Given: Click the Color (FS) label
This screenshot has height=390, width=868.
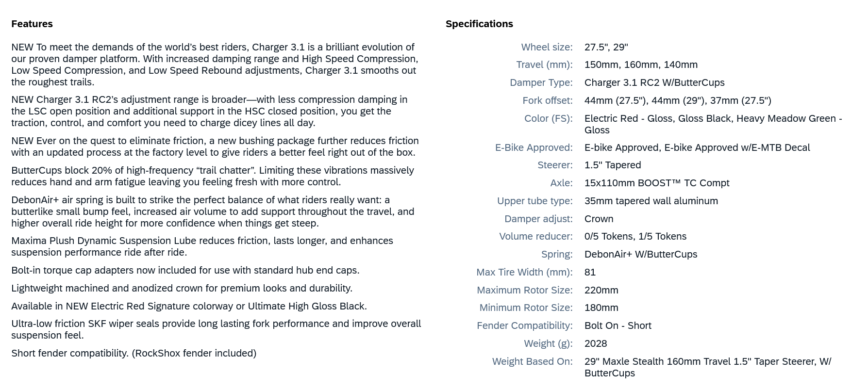Looking at the screenshot, I should point(548,118).
